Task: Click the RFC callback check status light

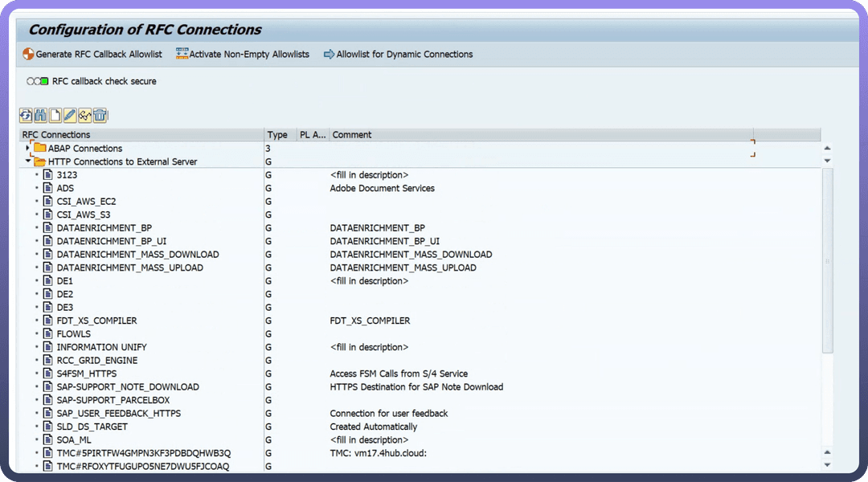Action: point(37,81)
